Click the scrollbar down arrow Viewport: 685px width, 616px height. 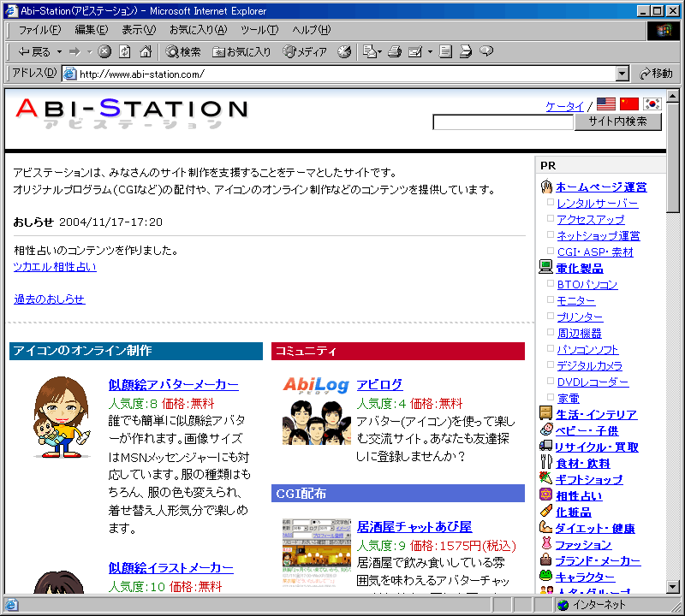point(673,587)
